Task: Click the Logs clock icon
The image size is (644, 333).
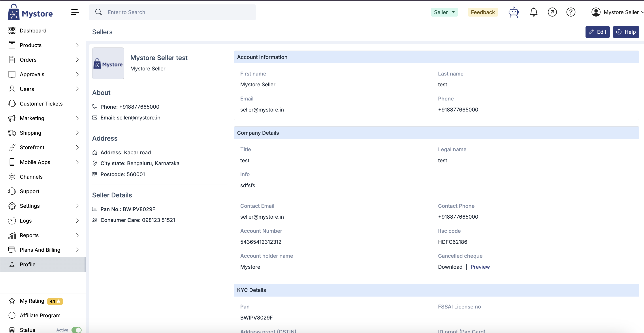Action: (12, 221)
